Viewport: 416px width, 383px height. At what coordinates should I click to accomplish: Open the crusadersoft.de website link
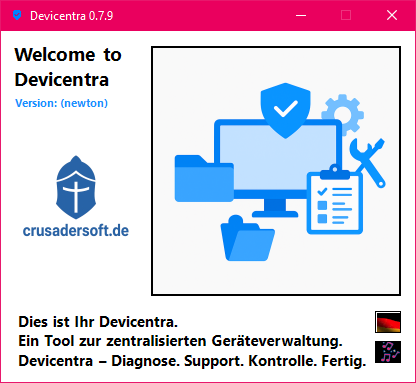(x=76, y=231)
